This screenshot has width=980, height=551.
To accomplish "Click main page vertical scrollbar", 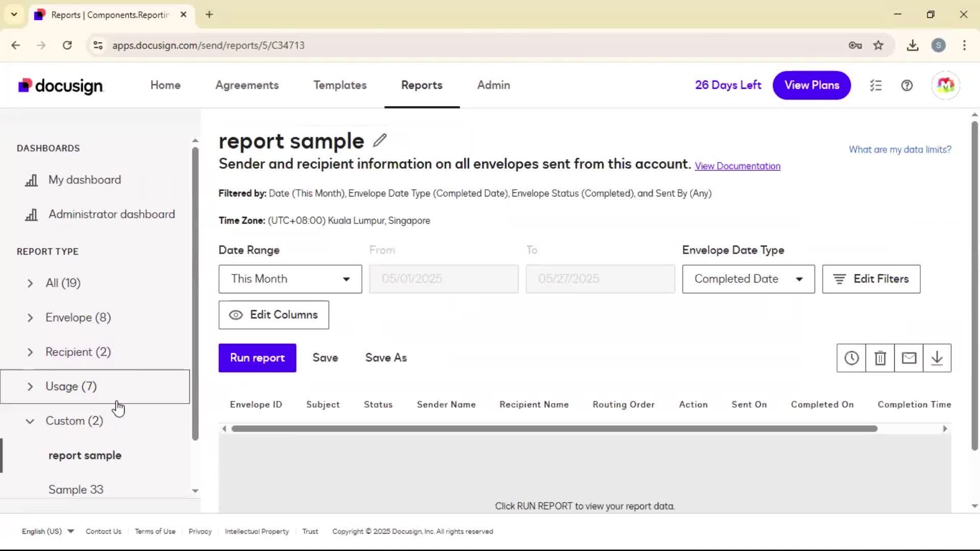I will click(974, 286).
